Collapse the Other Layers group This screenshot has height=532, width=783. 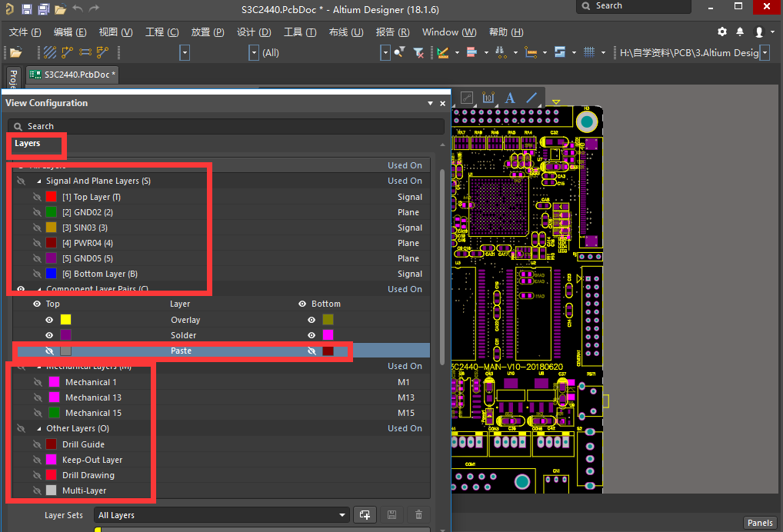[39, 429]
